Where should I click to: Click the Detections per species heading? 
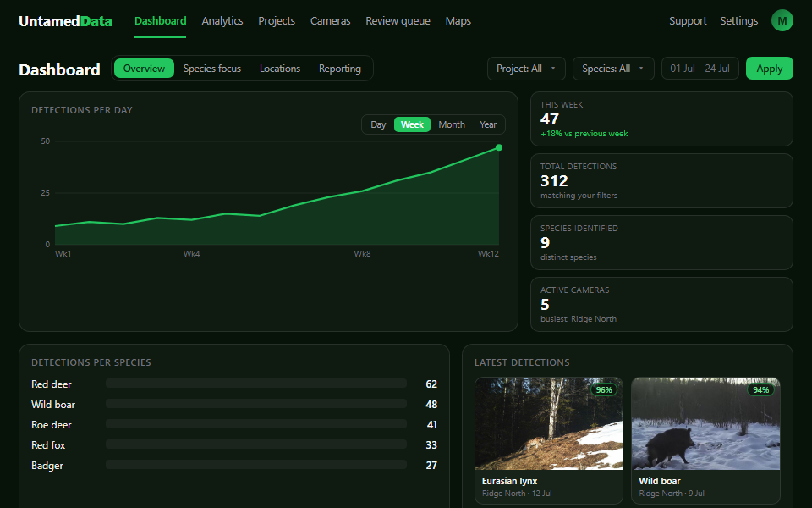pos(91,362)
